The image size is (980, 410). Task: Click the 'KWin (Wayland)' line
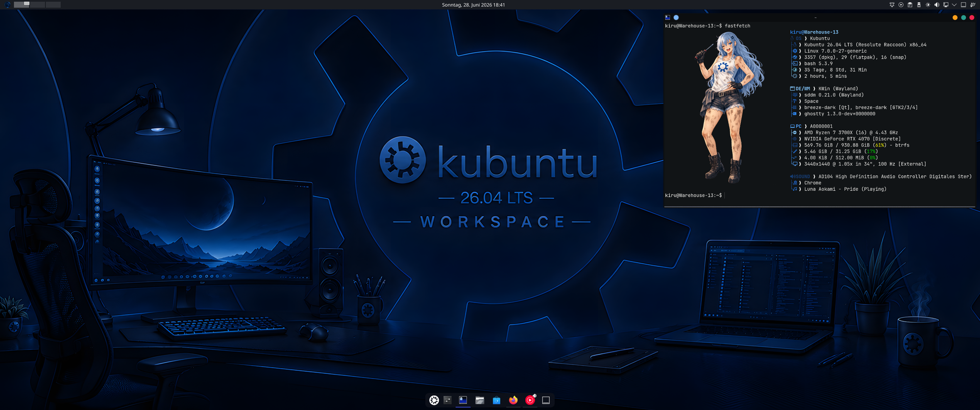tap(838, 89)
